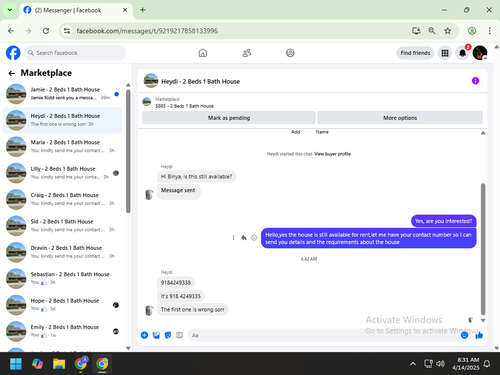Click the Heydi chat header avatar
This screenshot has height=375, width=500.
click(151, 81)
